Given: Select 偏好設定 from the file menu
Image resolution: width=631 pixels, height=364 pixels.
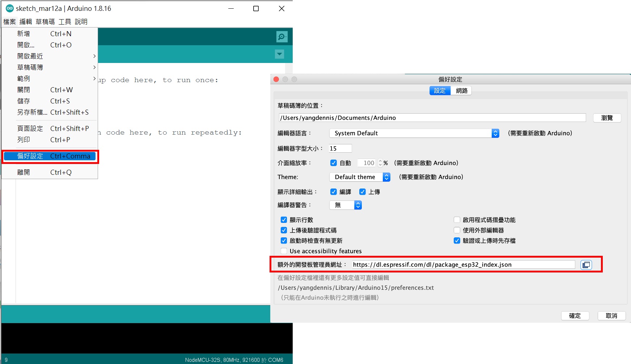Looking at the screenshot, I should pyautogui.click(x=29, y=156).
